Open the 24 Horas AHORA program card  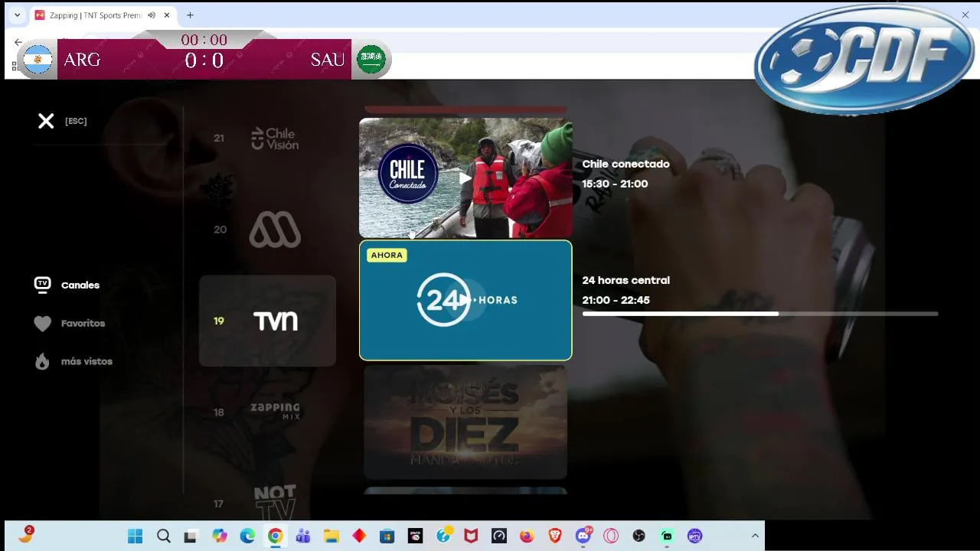tap(465, 300)
